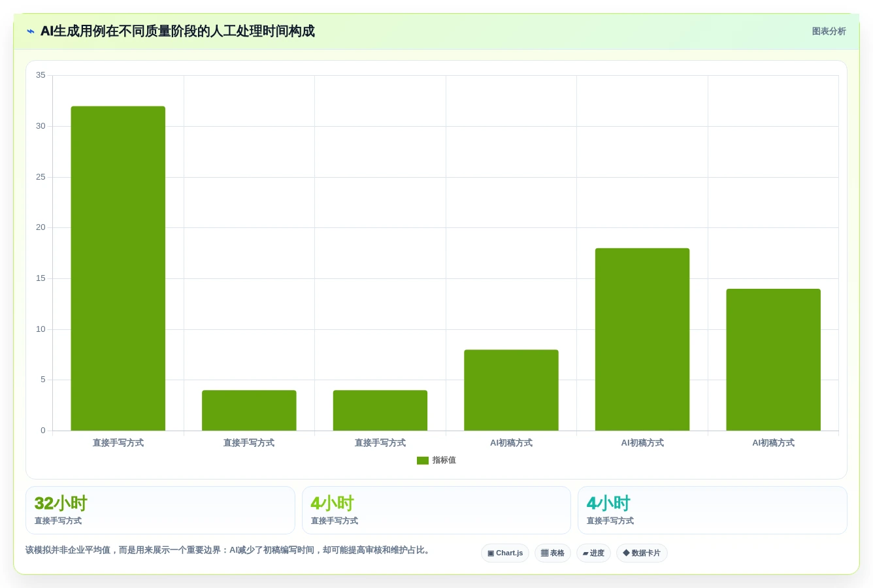Viewport: 873px width, 588px height.
Task: Click the lightning icon beside the chart title
Action: 31,31
